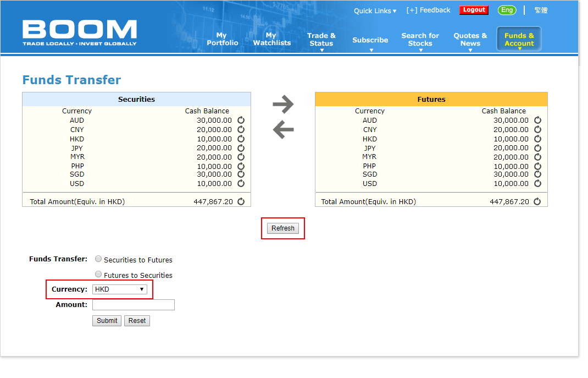The height and width of the screenshot is (378, 588).
Task: Click the Refresh button
Action: [283, 228]
